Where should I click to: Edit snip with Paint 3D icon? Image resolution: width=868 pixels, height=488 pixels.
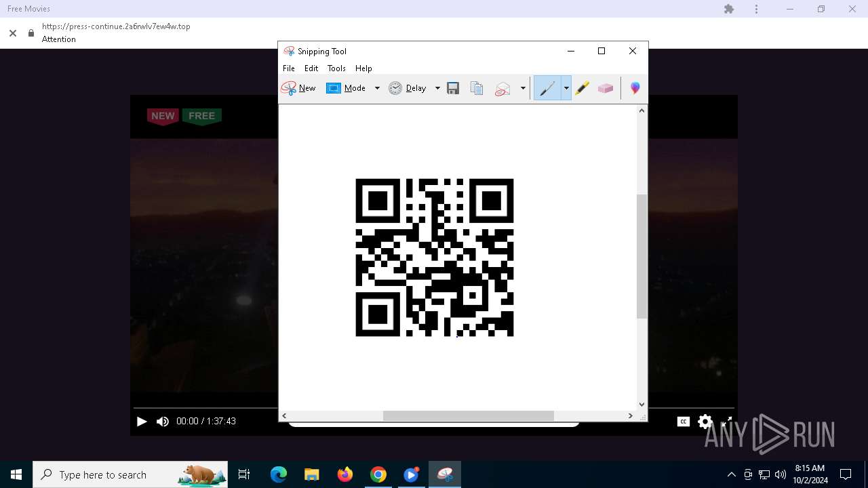click(x=635, y=88)
